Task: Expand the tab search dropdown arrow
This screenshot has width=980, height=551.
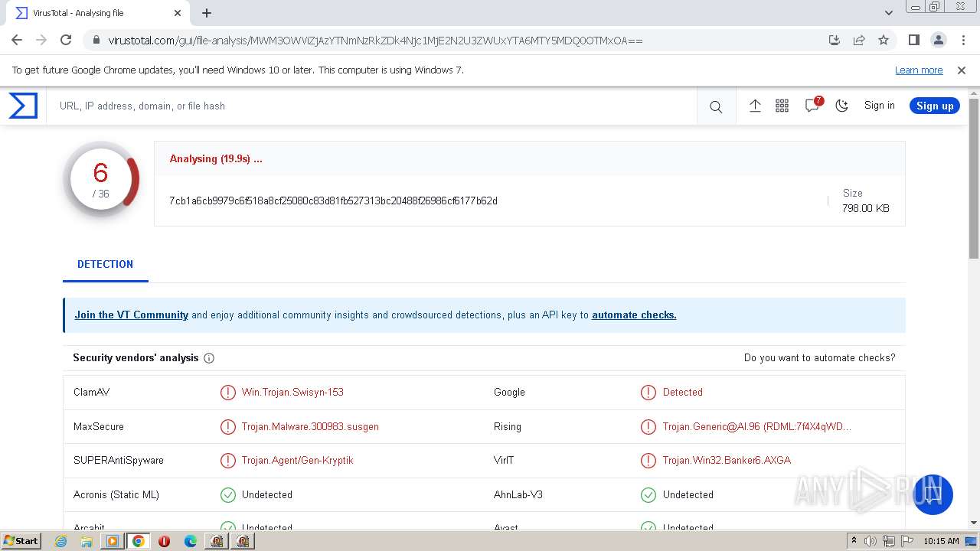Action: pos(889,13)
